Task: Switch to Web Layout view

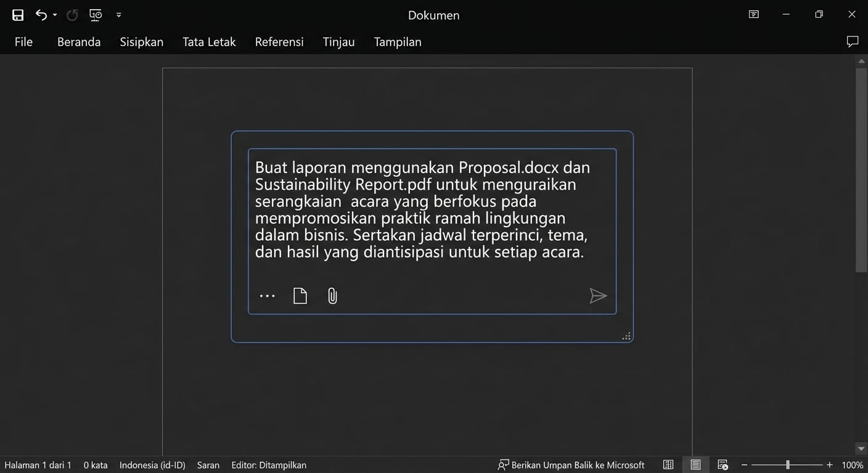Action: coord(723,464)
